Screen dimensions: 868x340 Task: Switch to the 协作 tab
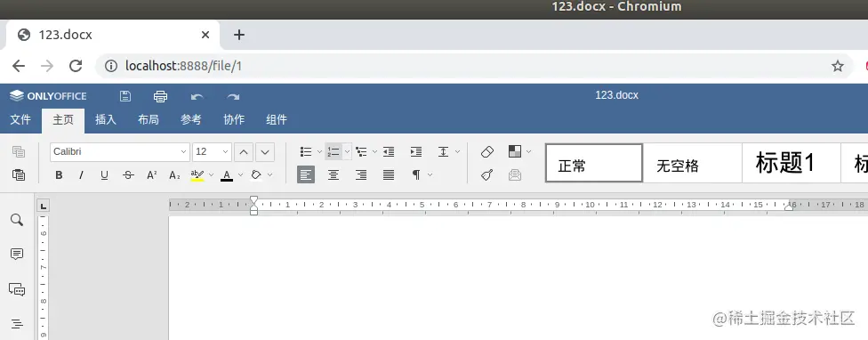(x=234, y=119)
